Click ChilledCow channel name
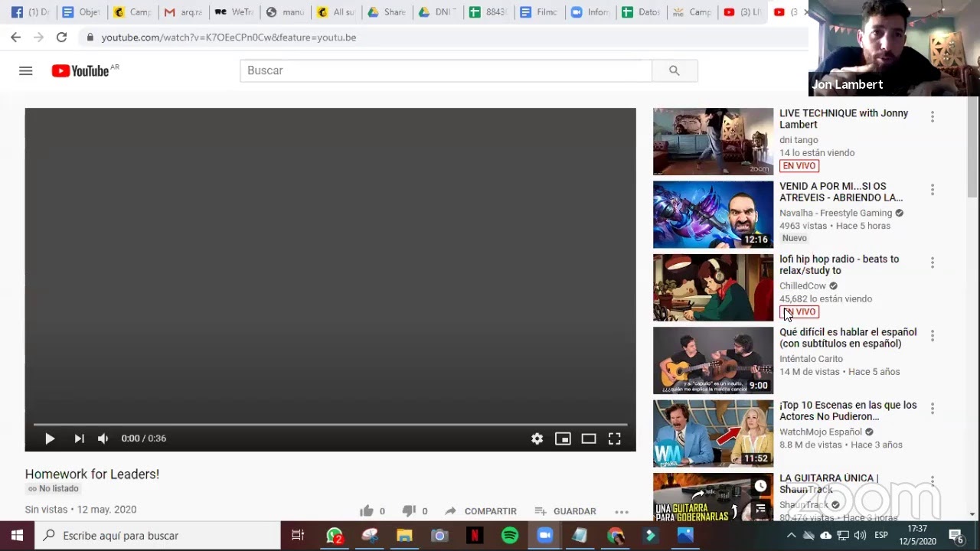980x551 pixels. click(x=802, y=286)
